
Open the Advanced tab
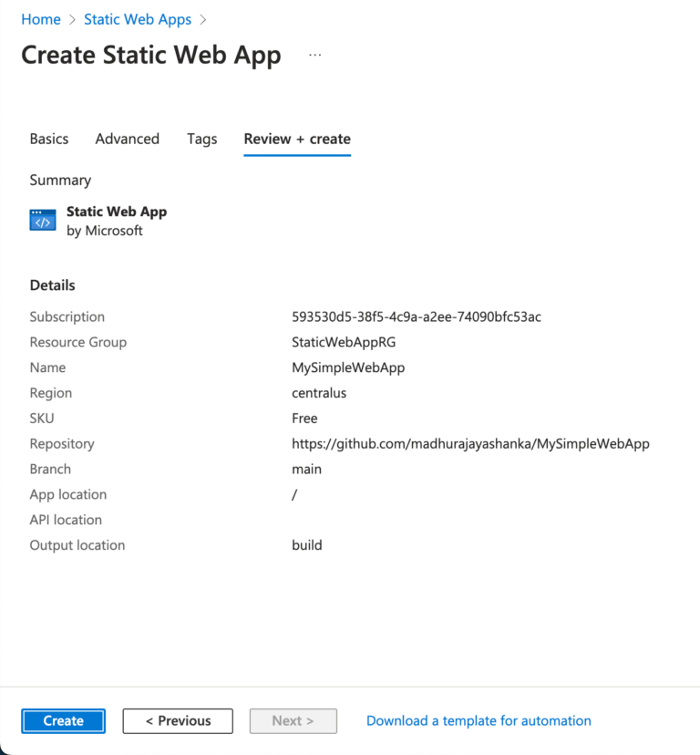tap(128, 139)
